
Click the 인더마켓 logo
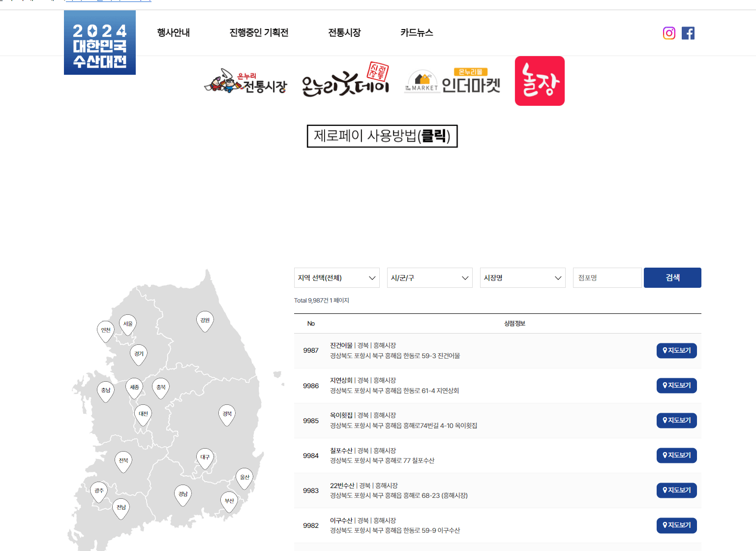tap(453, 81)
